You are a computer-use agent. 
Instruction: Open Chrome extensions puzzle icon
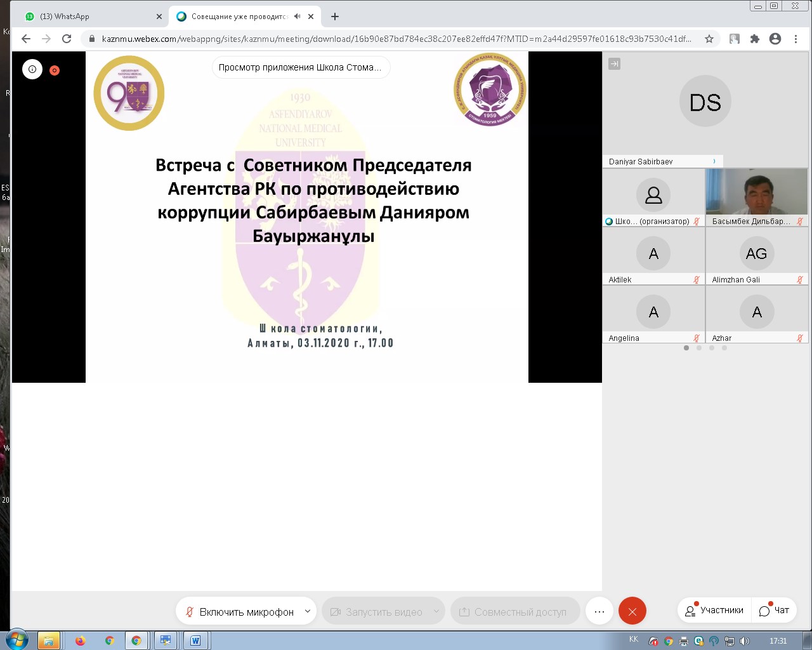(x=755, y=39)
